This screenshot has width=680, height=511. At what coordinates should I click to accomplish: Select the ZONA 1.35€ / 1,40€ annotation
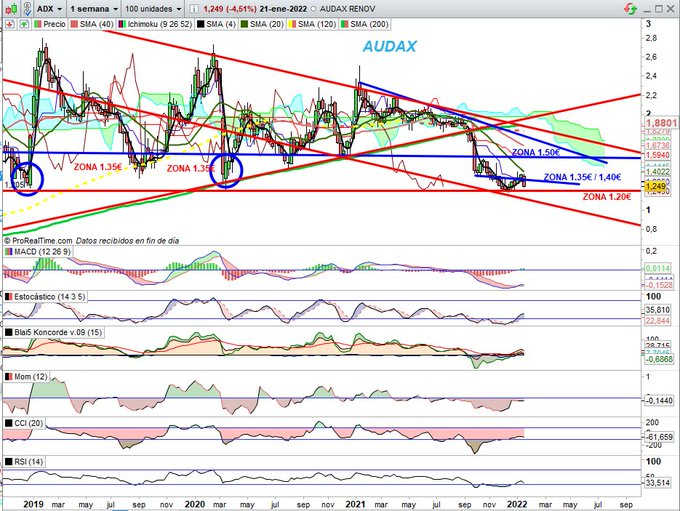[x=582, y=177]
